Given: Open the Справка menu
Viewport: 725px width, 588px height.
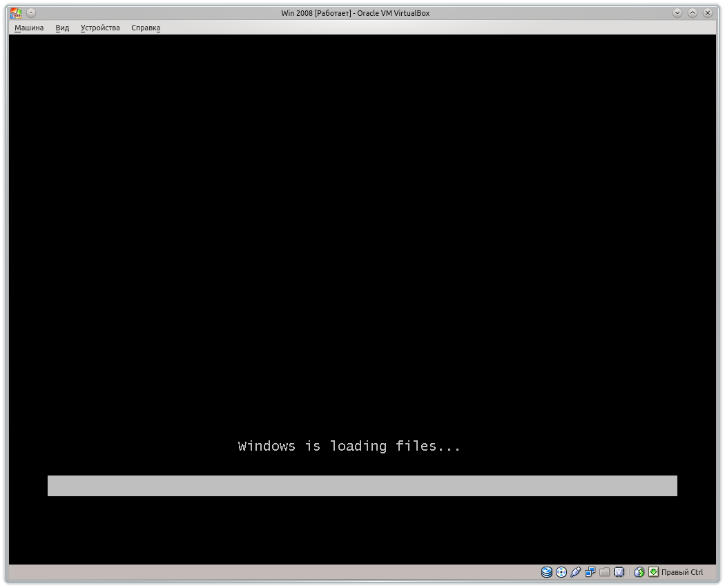Looking at the screenshot, I should [146, 28].
